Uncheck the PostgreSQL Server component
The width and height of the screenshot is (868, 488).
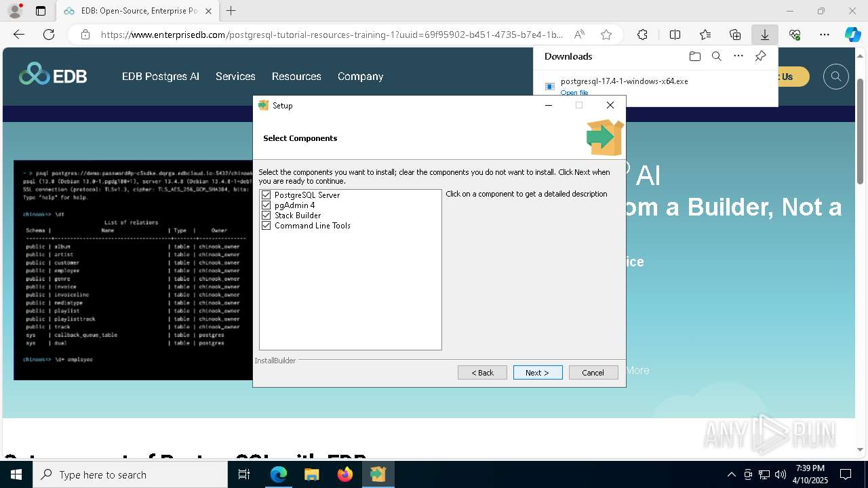point(266,195)
